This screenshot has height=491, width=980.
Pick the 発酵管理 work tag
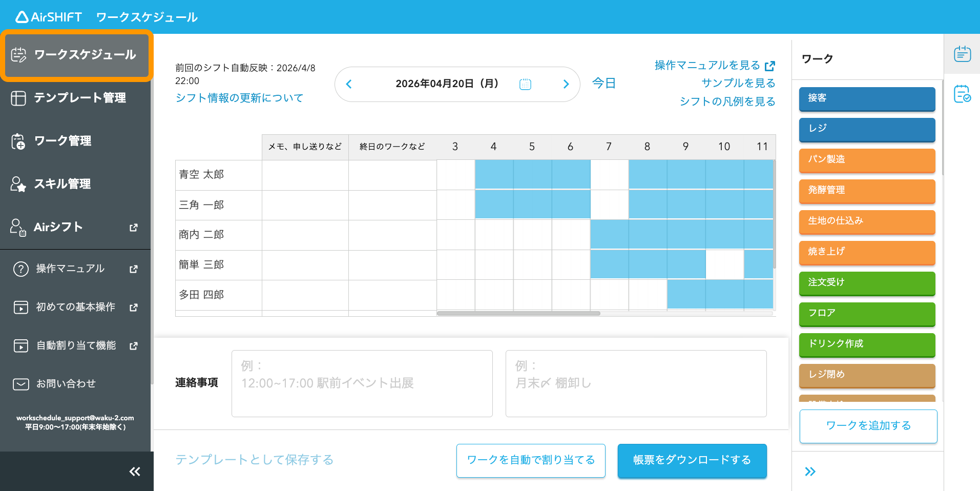click(867, 191)
